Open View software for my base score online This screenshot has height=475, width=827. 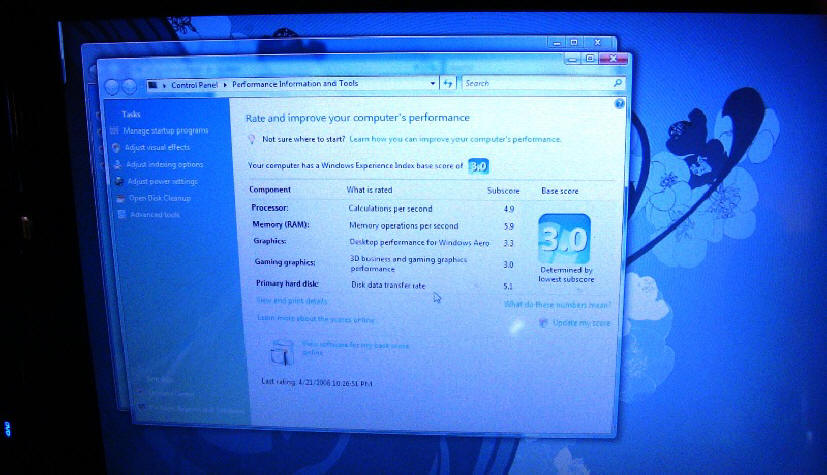pyautogui.click(x=355, y=348)
